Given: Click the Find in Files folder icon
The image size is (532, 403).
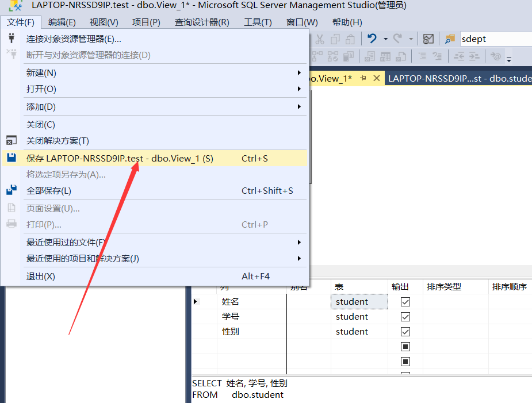Looking at the screenshot, I should 450,39.
